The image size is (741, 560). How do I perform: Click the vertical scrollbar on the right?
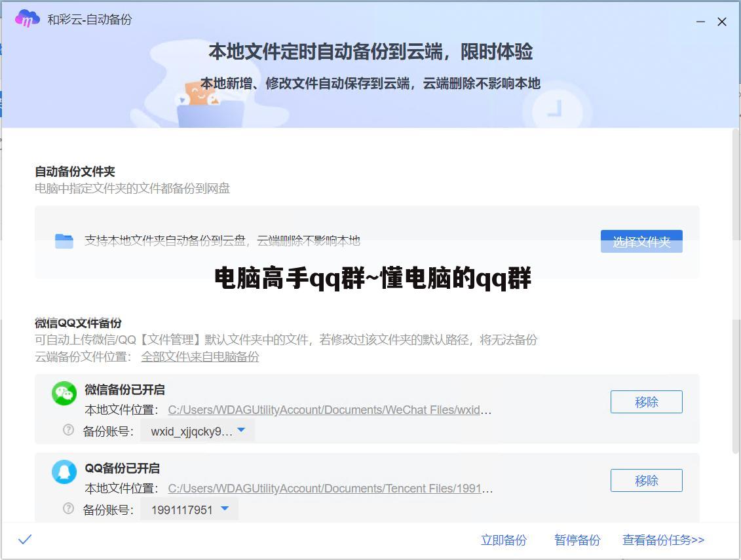tap(736, 291)
